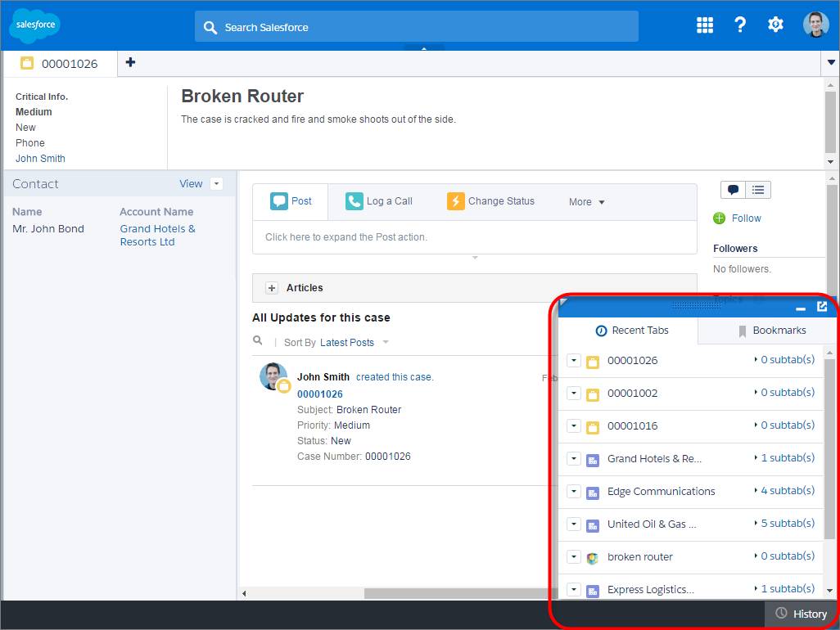
Task: Select the Post action tab
Action: [x=291, y=201]
